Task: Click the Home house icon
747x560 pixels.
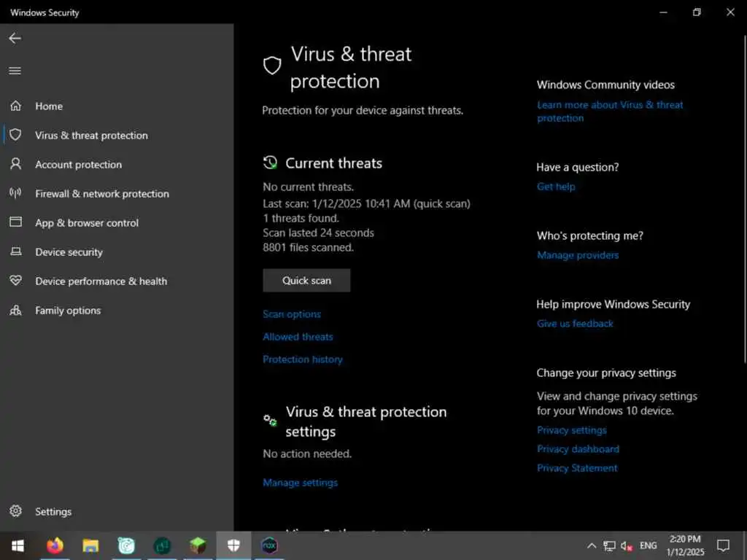Action: [16, 106]
